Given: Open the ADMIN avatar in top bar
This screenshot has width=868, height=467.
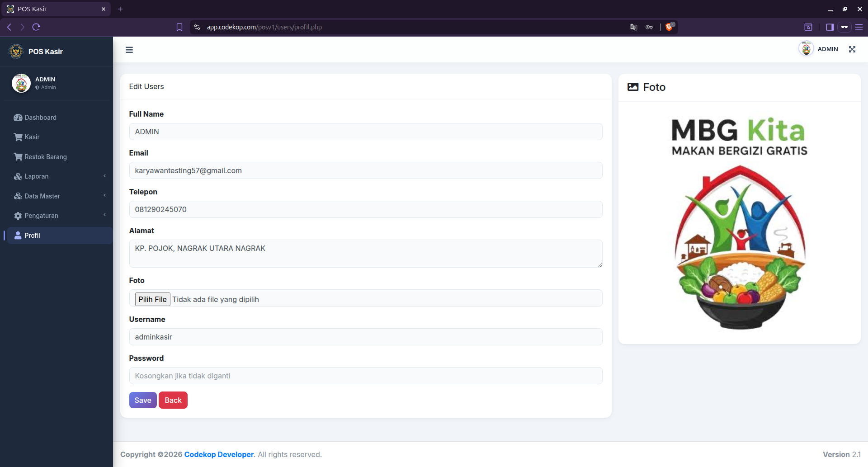Looking at the screenshot, I should (x=806, y=49).
